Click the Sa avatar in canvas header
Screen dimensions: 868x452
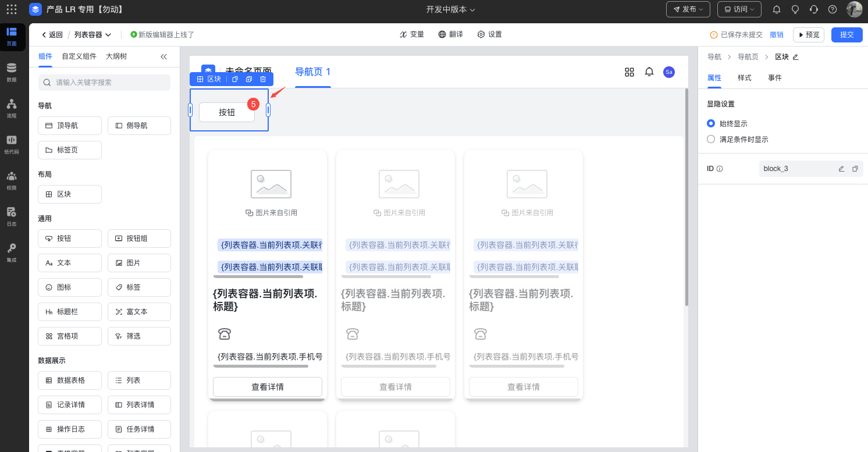pyautogui.click(x=669, y=72)
